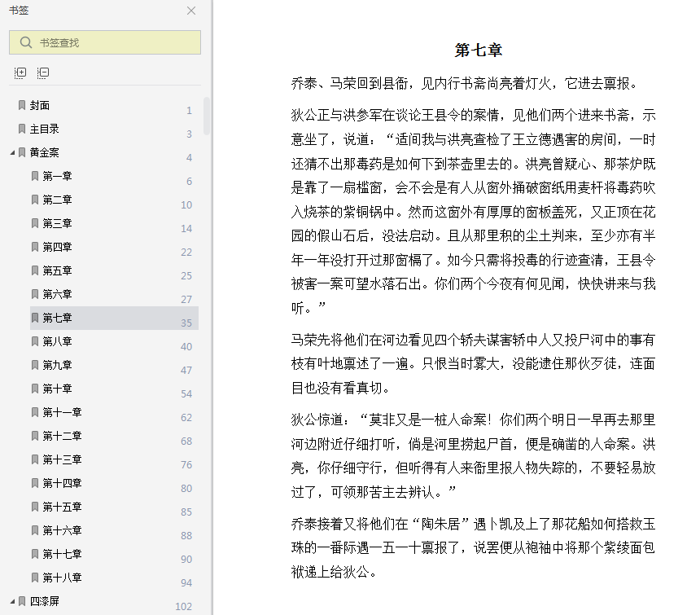Click the 书签 panel title
The width and height of the screenshot is (700, 615).
(19, 11)
